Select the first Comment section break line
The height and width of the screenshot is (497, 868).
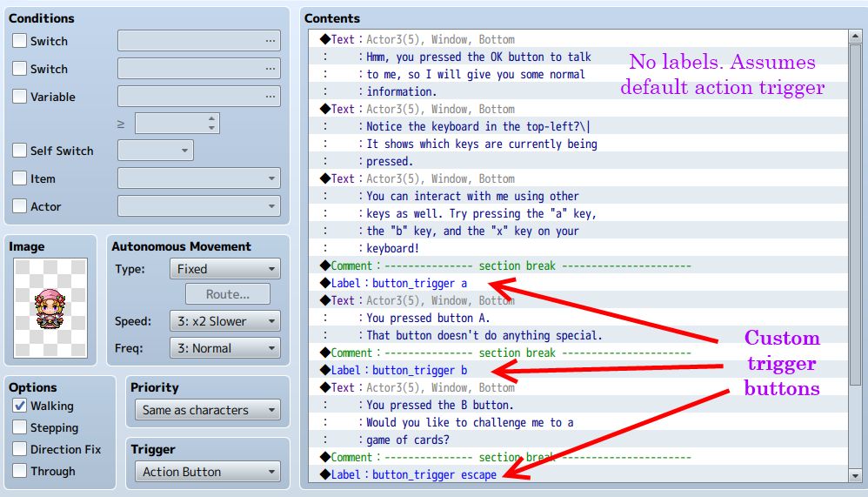tap(578, 265)
